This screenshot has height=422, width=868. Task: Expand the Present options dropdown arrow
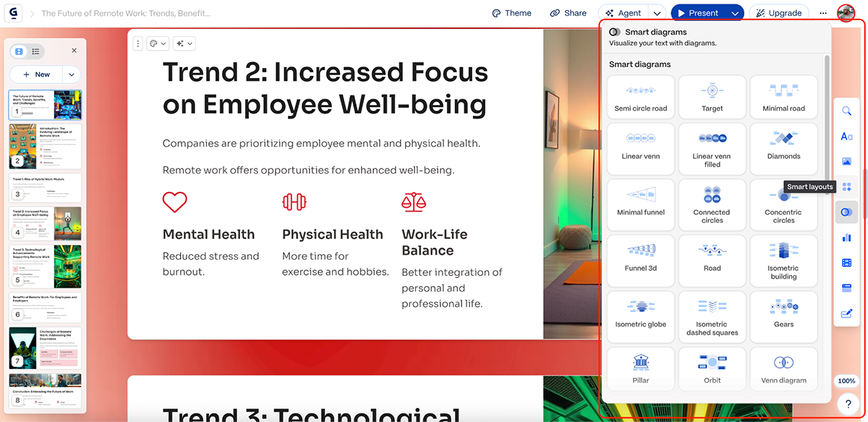tap(735, 13)
